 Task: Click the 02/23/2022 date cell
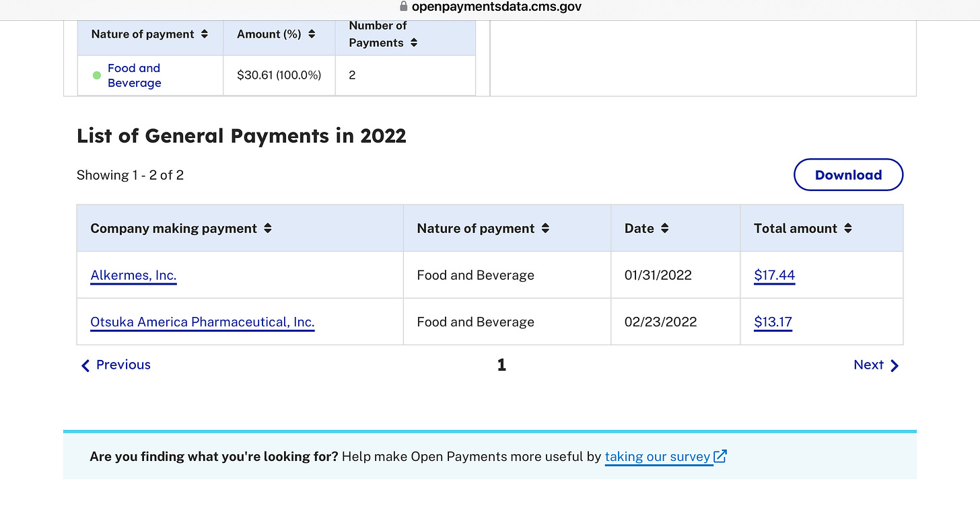point(661,322)
